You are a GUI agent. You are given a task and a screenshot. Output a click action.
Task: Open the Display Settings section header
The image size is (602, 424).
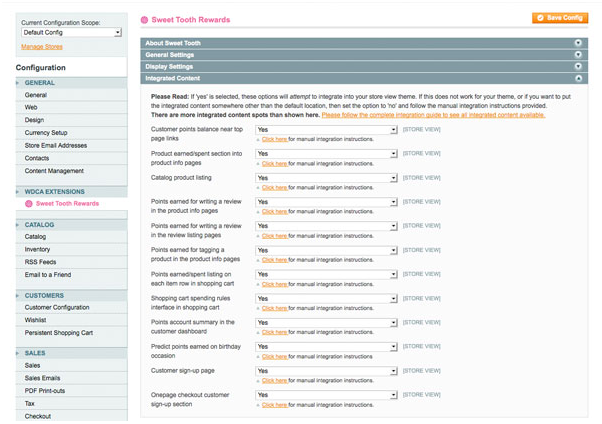[x=364, y=66]
